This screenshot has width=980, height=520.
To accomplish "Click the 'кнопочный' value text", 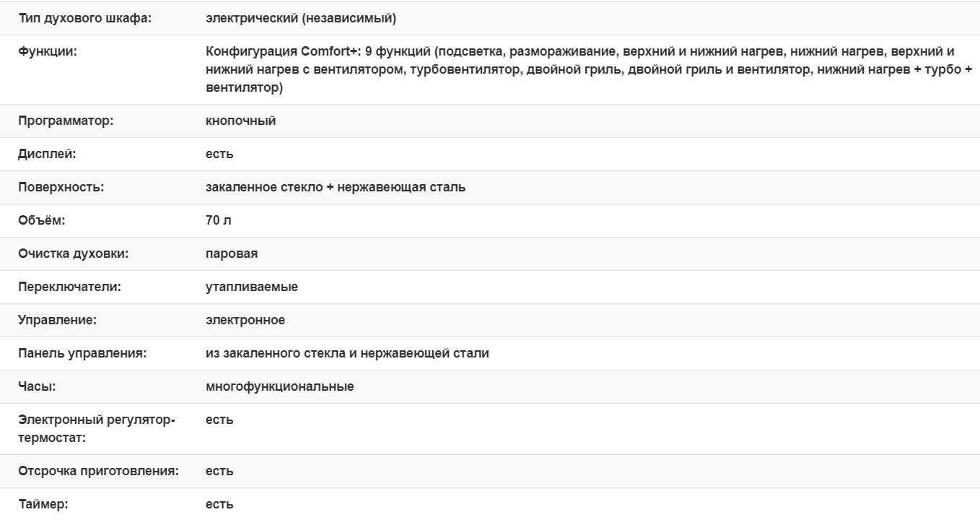I will 240,121.
